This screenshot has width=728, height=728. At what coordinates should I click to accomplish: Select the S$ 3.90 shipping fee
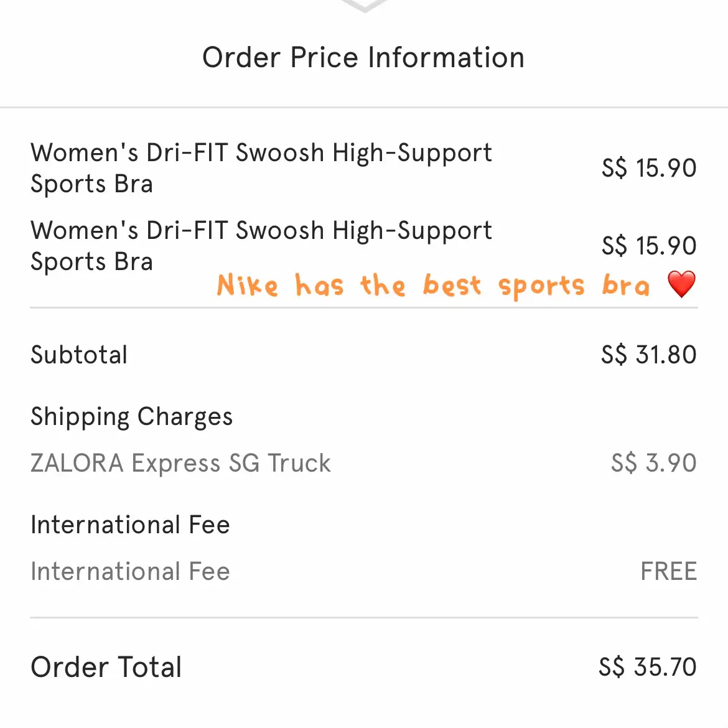[653, 463]
